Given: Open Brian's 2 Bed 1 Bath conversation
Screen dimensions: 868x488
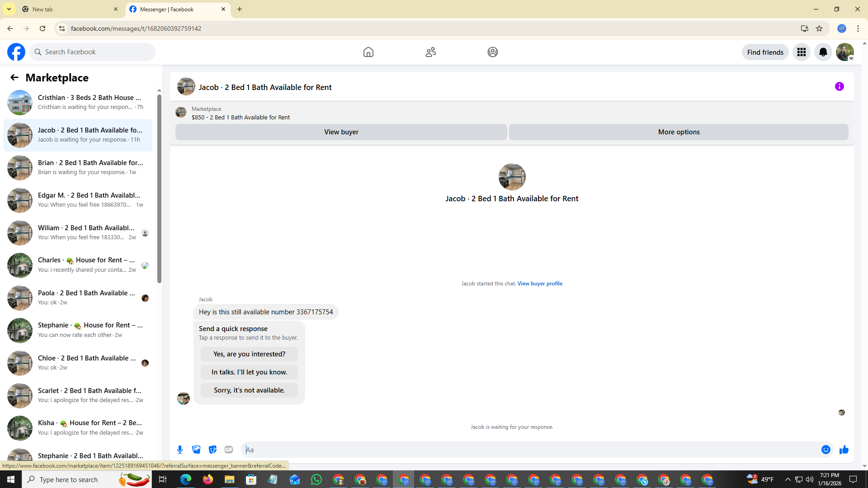Looking at the screenshot, I should click(x=78, y=168).
